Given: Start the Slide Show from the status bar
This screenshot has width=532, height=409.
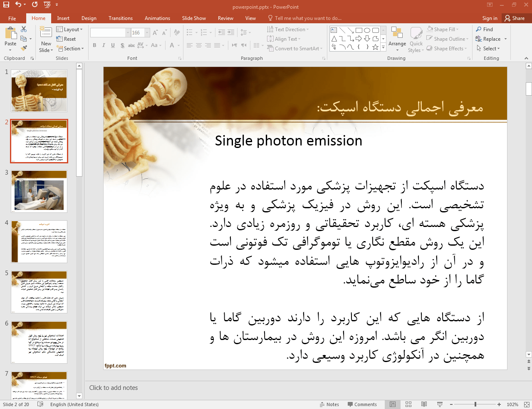Looking at the screenshot, I should 440,404.
